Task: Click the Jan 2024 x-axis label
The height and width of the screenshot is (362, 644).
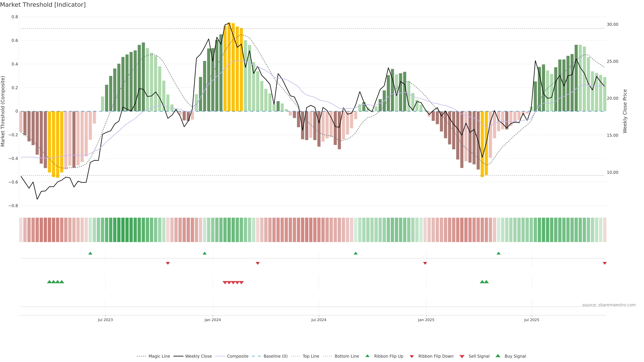Action: pos(212,320)
